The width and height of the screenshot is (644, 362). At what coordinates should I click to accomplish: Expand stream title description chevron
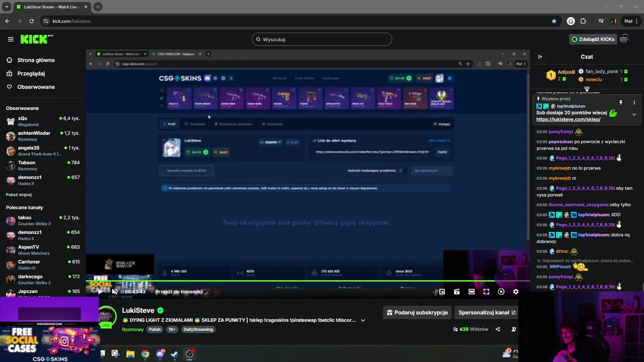[363, 320]
